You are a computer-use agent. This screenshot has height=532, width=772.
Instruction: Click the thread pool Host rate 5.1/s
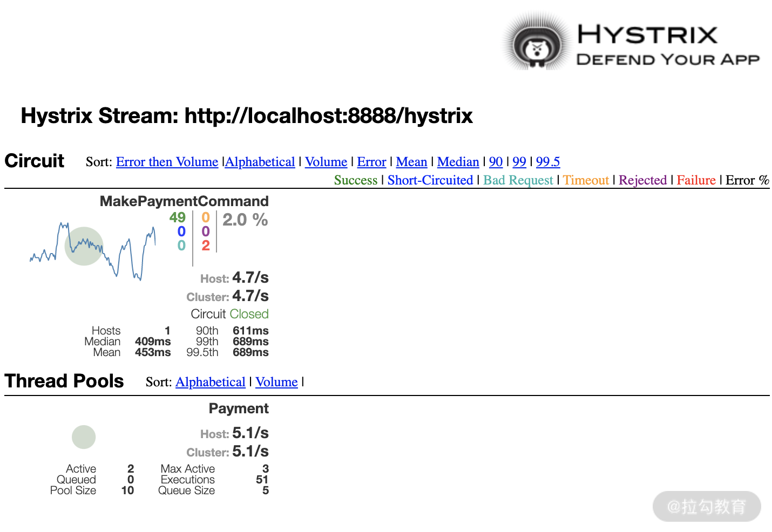tap(250, 433)
